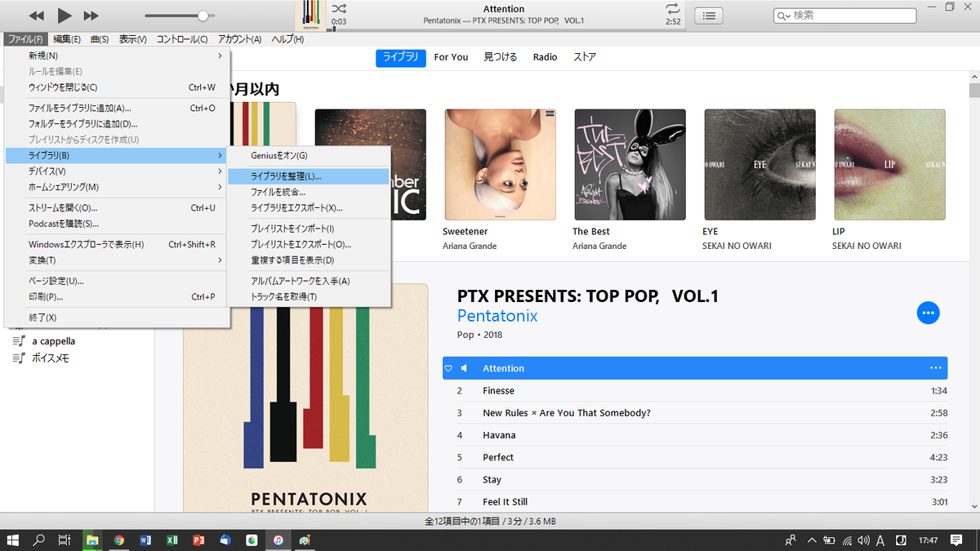Open the ファイル(F) menu

tap(24, 39)
